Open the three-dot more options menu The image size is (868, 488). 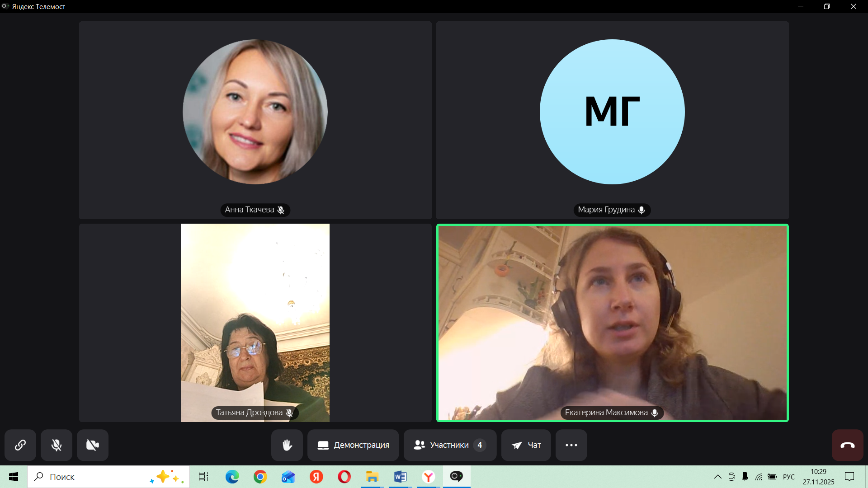[571, 445]
